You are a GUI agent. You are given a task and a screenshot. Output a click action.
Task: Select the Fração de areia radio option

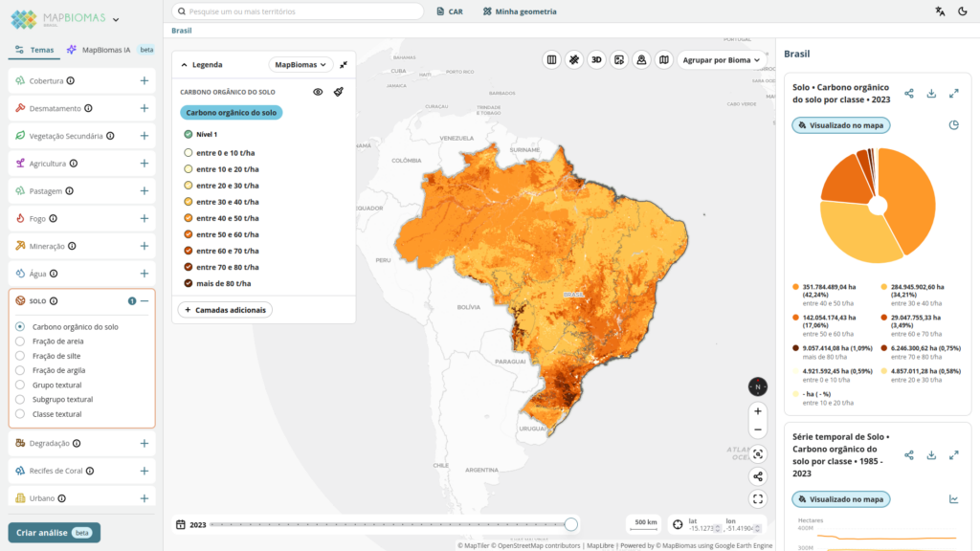click(x=20, y=341)
